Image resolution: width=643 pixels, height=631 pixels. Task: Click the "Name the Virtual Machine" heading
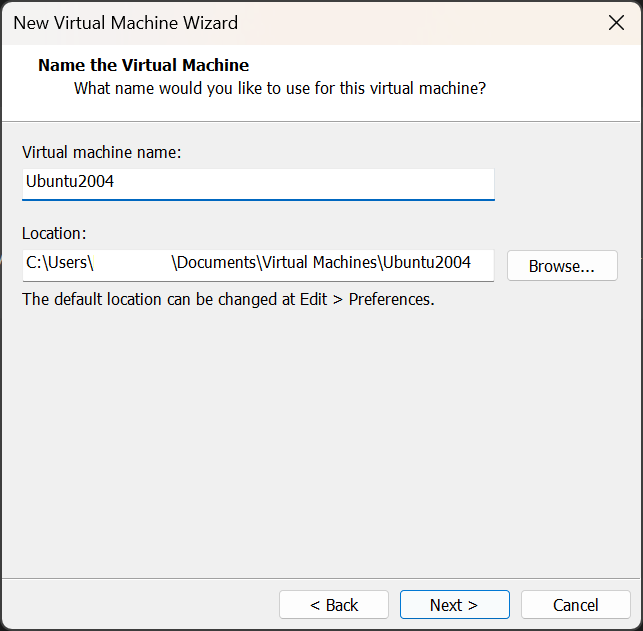tap(143, 65)
